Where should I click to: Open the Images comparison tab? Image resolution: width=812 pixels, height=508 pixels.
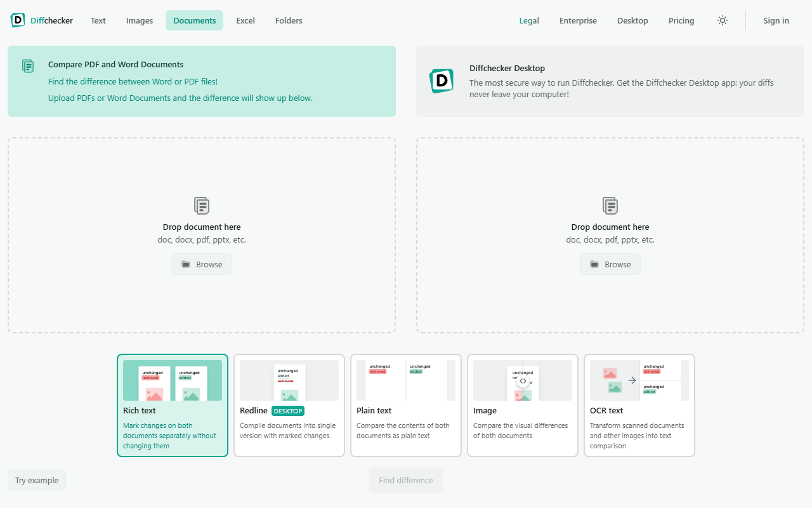[140, 20]
